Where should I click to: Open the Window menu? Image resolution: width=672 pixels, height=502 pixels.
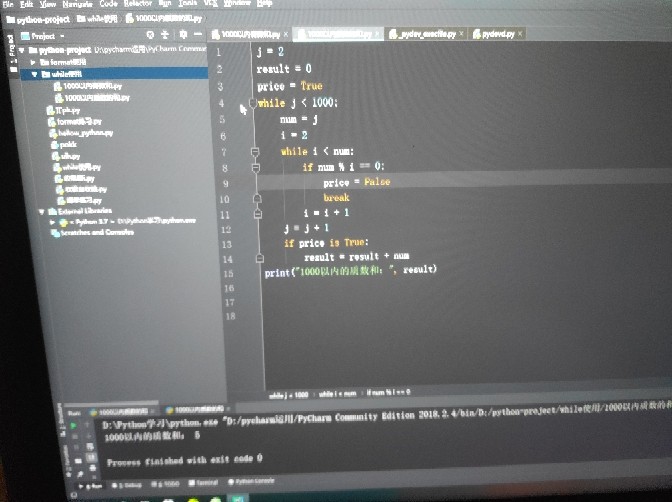pos(237,3)
